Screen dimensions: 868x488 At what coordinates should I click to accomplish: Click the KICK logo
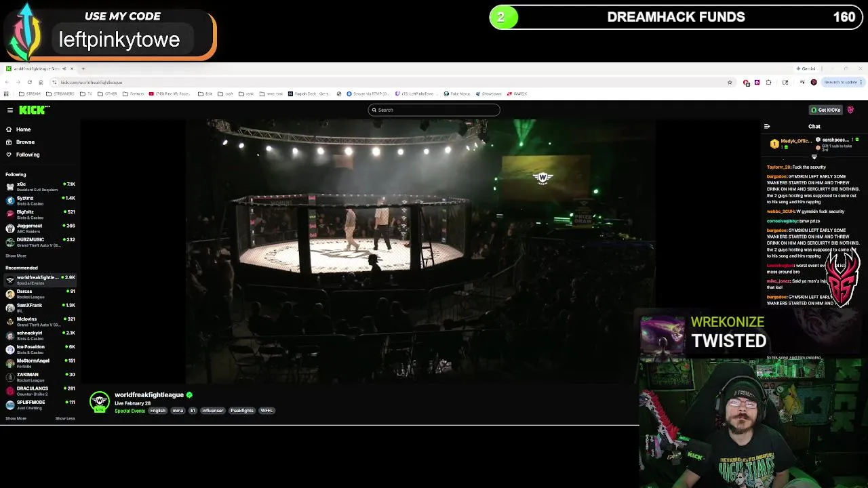click(33, 110)
